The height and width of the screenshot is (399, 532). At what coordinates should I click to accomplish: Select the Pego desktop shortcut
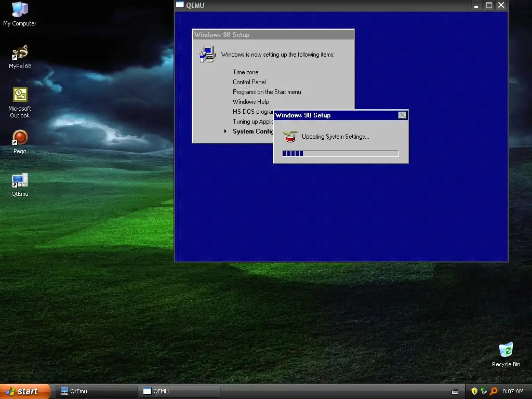(x=20, y=142)
